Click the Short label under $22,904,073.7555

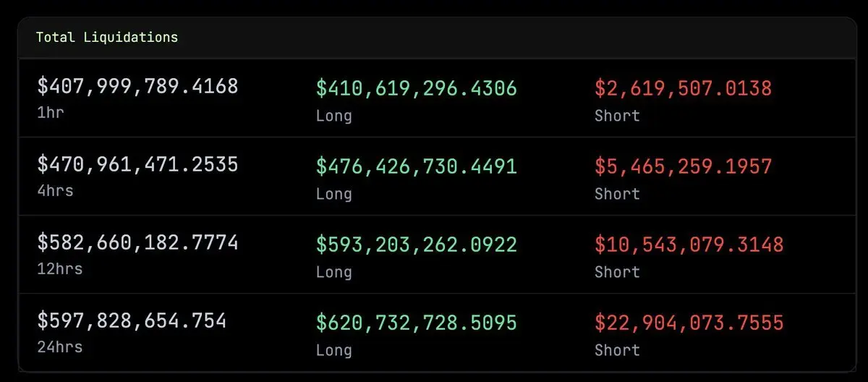(x=617, y=350)
